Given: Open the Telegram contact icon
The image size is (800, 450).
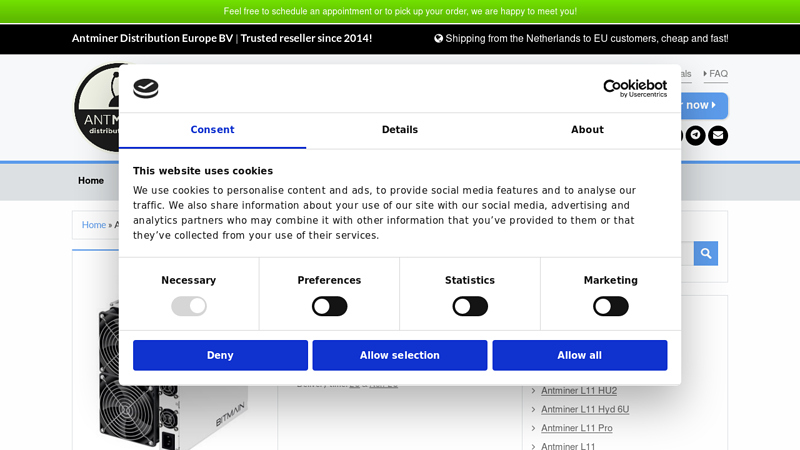Looking at the screenshot, I should (x=695, y=136).
